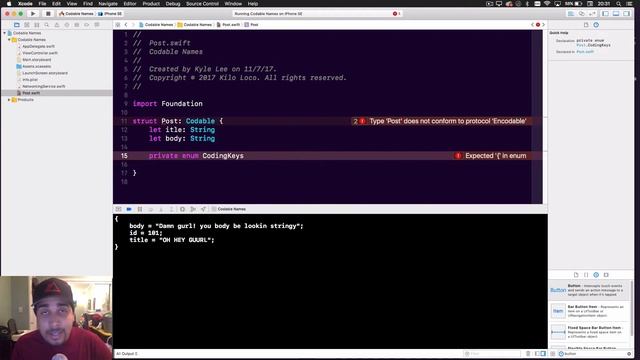Open the Symbol navigator icon

coord(37,25)
